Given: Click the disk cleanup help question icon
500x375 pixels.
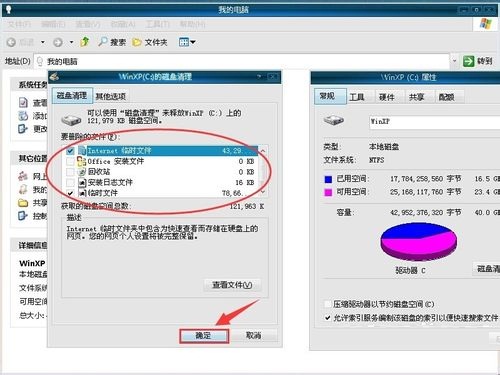Looking at the screenshot, I should click(x=259, y=77).
